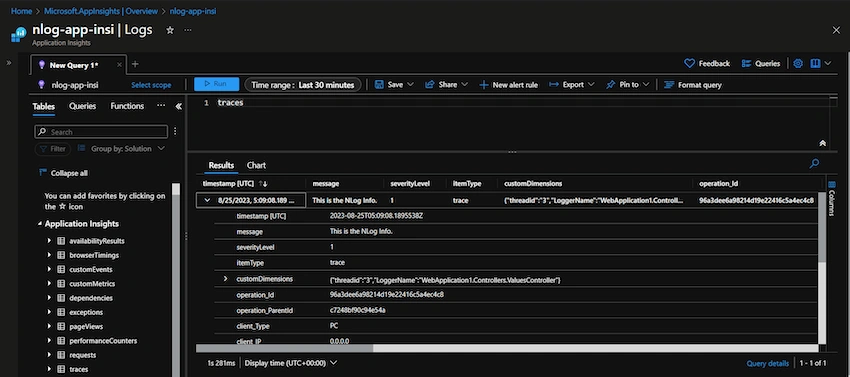850x377 pixels.
Task: Open the documentation book icon
Action: coord(815,63)
